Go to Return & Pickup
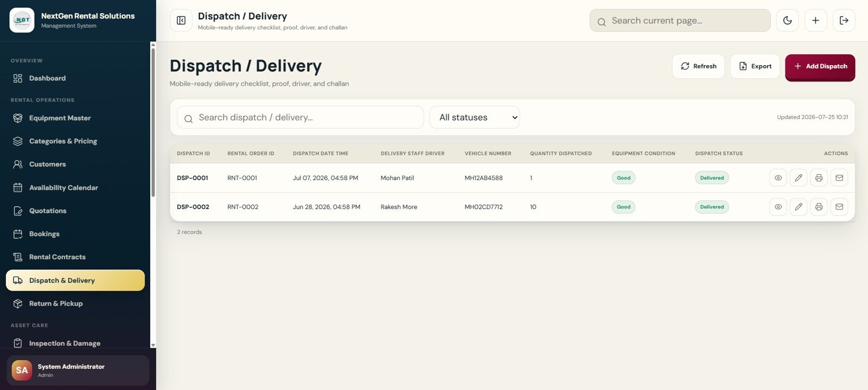This screenshot has height=390, width=868. 75,304
